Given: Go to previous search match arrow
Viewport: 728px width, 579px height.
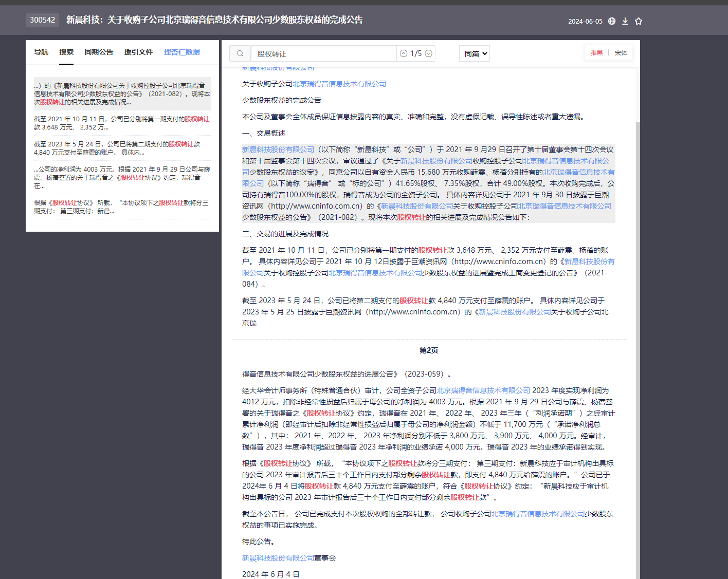Looking at the screenshot, I should [404, 53].
